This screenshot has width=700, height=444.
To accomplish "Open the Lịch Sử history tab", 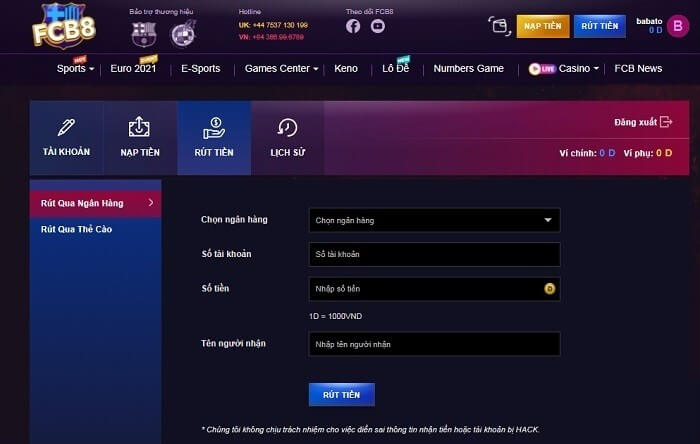I will 288,137.
